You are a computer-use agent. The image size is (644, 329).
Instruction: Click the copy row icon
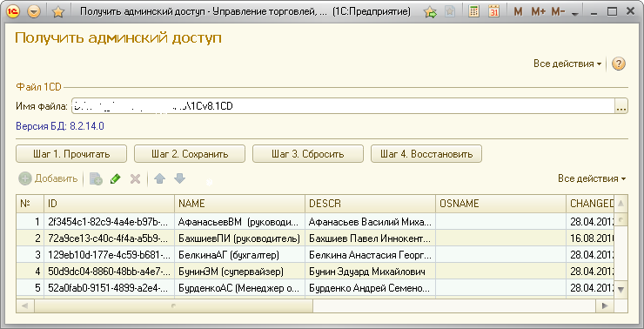tap(96, 178)
